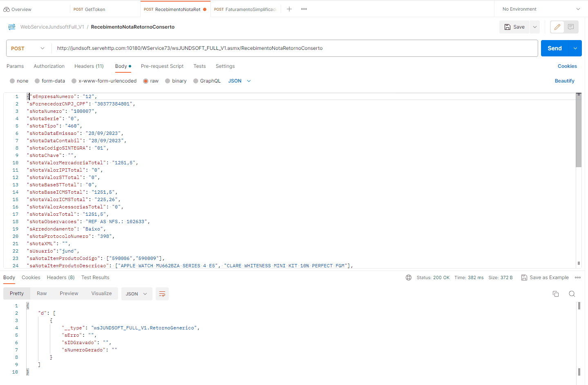Image resolution: width=588 pixels, height=385 pixels.
Task: Open the request body JSON format dropdown
Action: coord(239,81)
